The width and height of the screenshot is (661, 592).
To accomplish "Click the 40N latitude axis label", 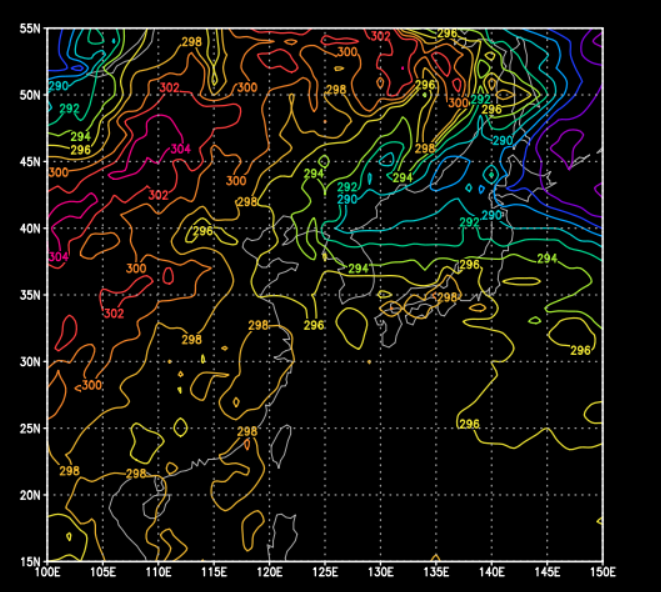I will point(29,228).
